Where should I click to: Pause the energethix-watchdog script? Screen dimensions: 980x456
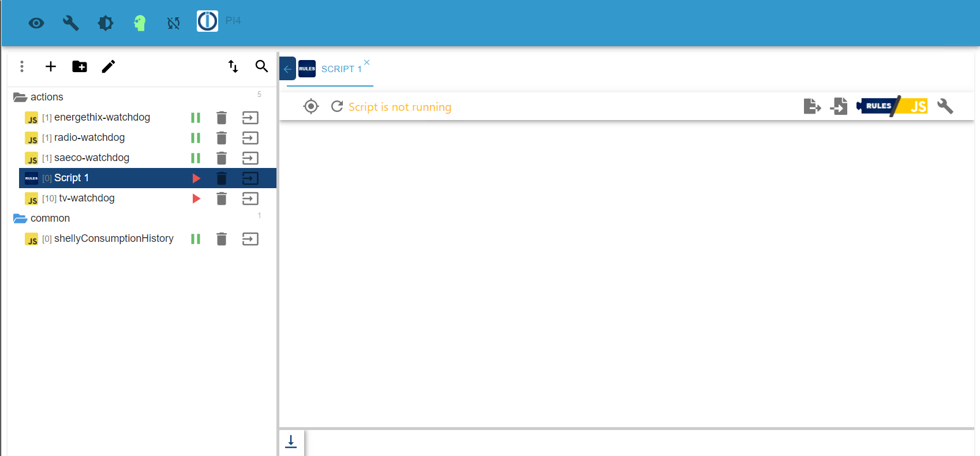[196, 118]
